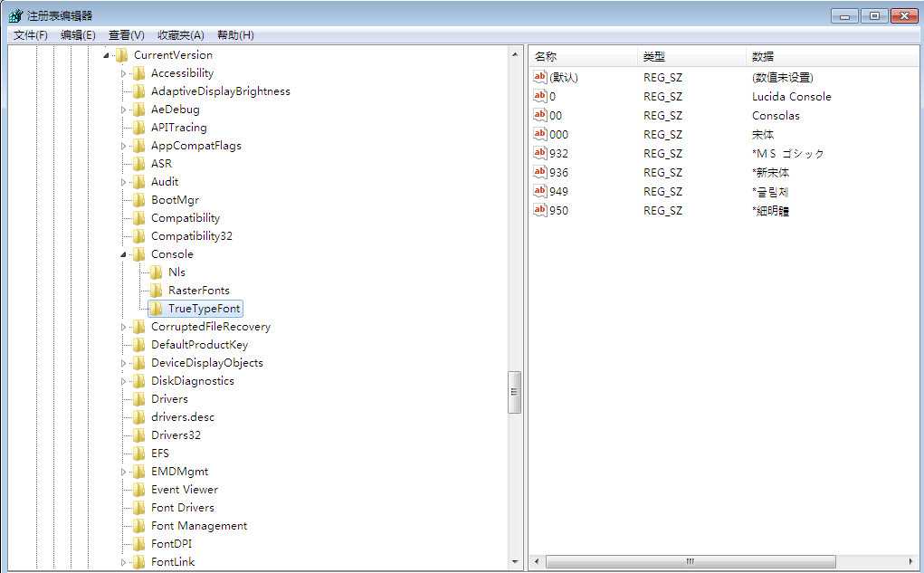Click the CurrentVersion folder icon
The width and height of the screenshot is (924, 573).
click(122, 55)
